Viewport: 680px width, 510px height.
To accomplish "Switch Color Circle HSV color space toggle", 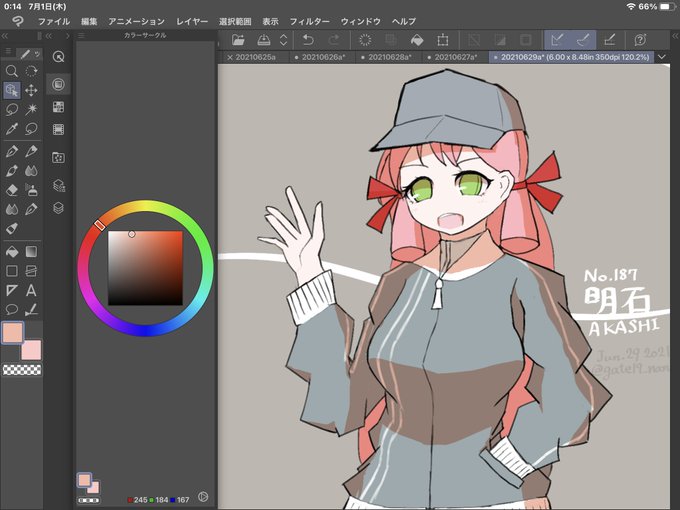I will (x=203, y=497).
